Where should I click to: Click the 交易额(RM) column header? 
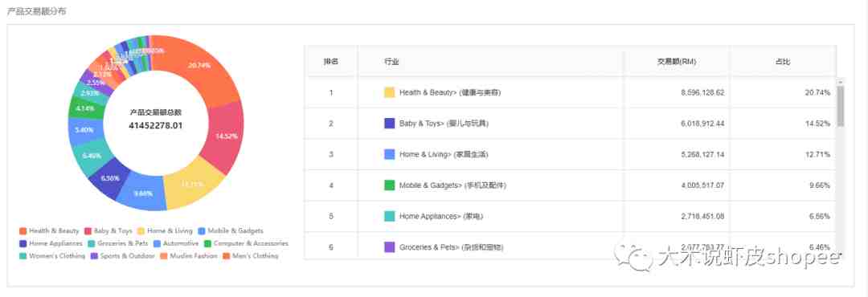tap(677, 61)
